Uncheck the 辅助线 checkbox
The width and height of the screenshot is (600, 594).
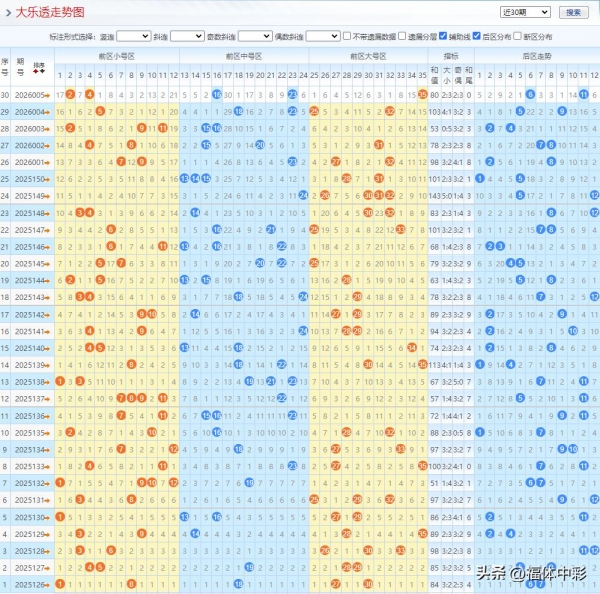pos(443,36)
